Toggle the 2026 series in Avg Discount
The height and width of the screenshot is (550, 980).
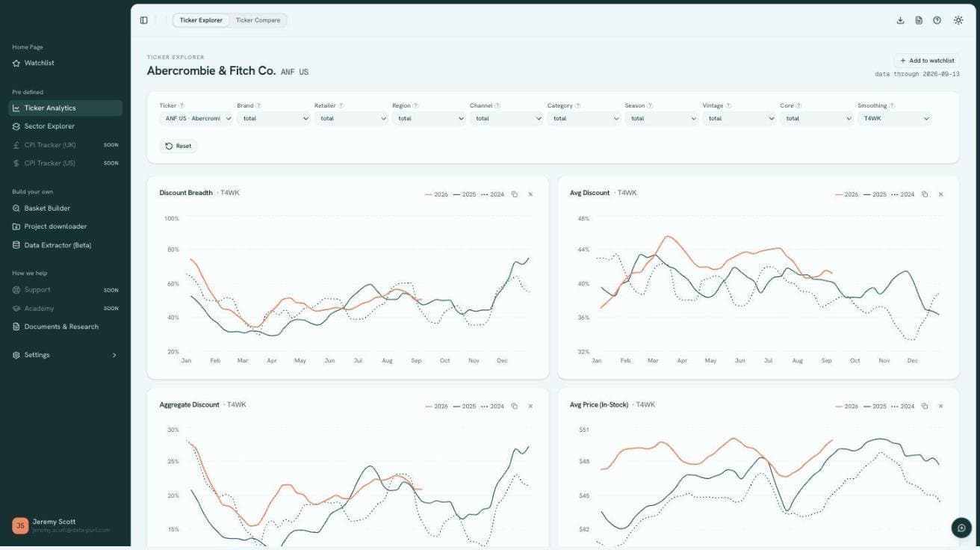pyautogui.click(x=847, y=194)
